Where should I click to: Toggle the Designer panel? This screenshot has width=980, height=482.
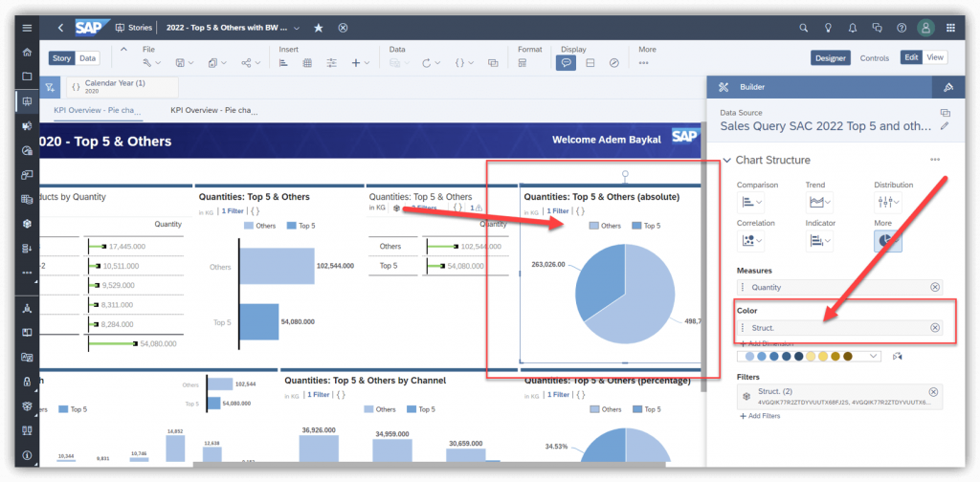pos(831,58)
